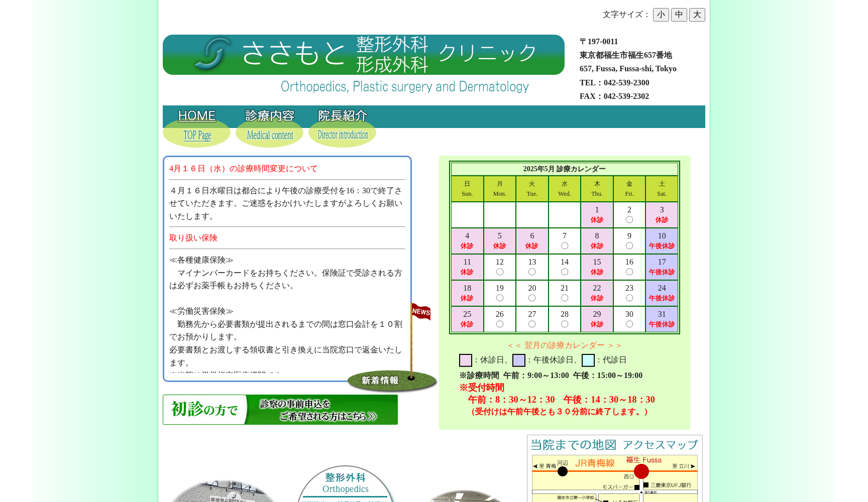Click the open circle for May 27
This screenshot has width=868, height=502.
tap(532, 324)
